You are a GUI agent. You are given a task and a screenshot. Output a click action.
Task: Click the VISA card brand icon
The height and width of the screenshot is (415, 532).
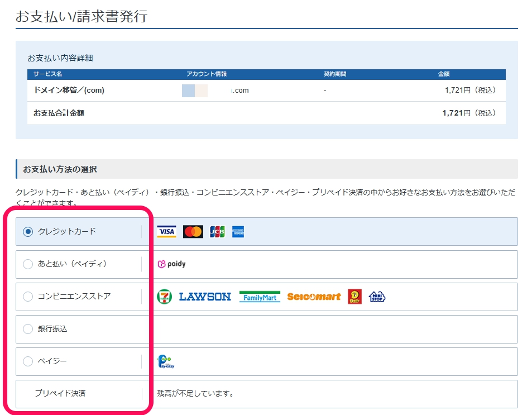[x=167, y=231]
